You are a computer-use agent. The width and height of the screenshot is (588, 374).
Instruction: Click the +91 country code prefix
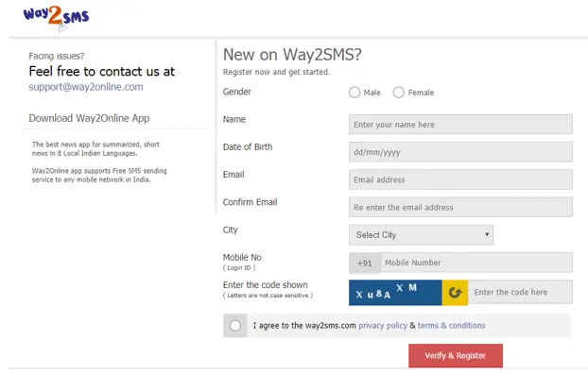click(x=365, y=263)
